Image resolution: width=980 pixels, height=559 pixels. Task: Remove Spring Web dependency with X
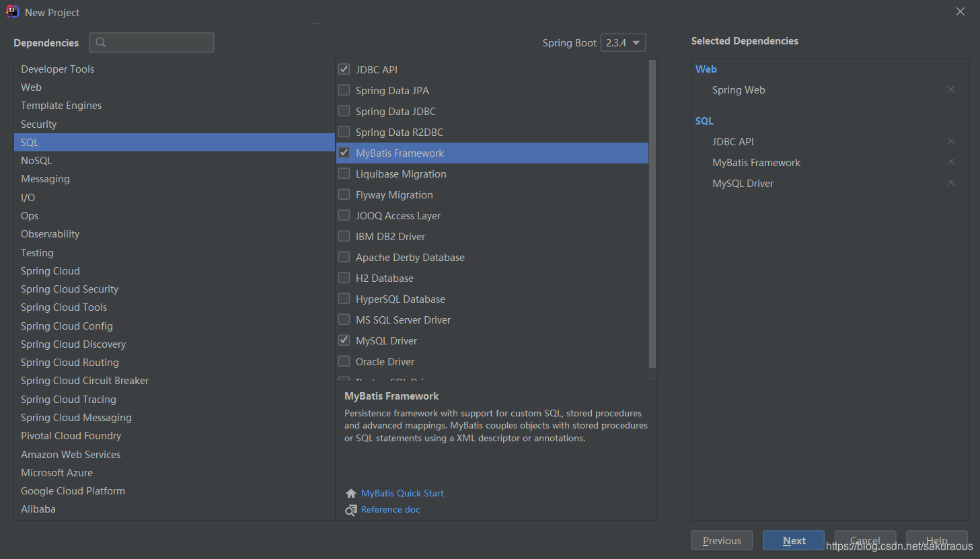[x=951, y=89]
